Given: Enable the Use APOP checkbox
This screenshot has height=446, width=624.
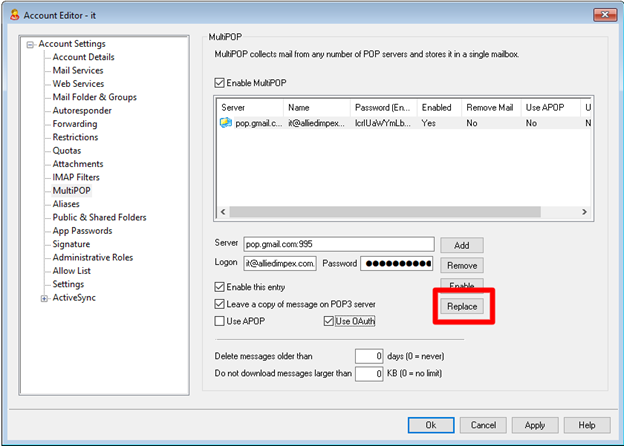Looking at the screenshot, I should pos(221,321).
